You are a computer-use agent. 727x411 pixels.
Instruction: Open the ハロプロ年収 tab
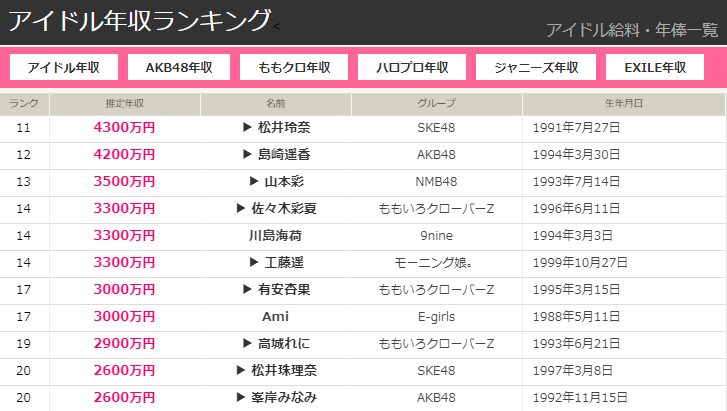click(412, 67)
